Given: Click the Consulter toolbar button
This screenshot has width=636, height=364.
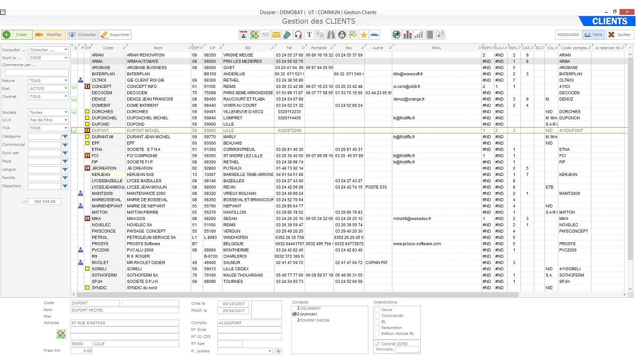Looking at the screenshot, I should [x=83, y=34].
